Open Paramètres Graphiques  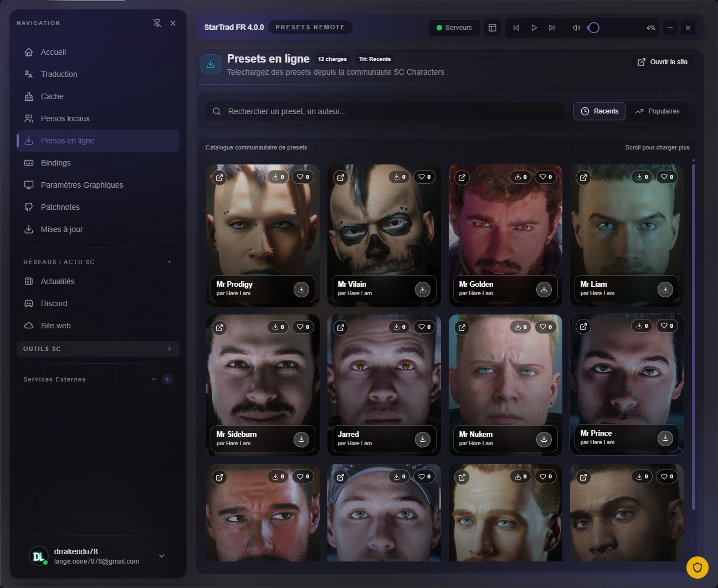pyautogui.click(x=81, y=184)
